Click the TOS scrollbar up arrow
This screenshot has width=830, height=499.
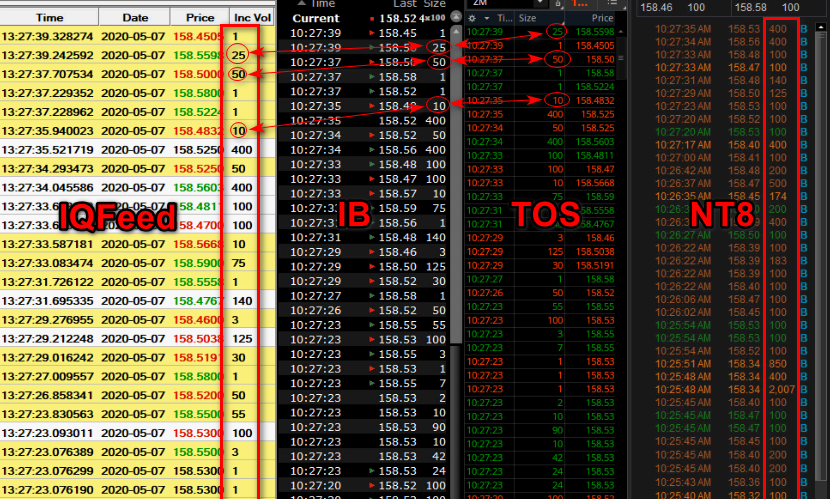pos(621,32)
